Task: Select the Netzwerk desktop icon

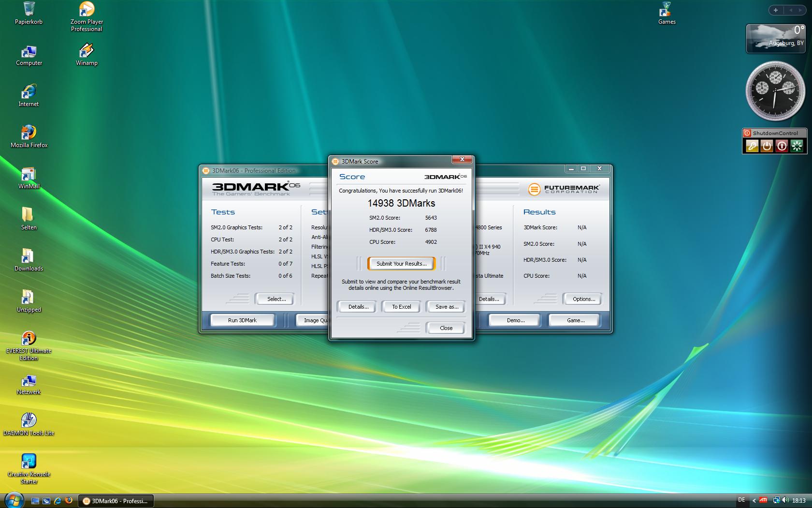Action: 29,384
